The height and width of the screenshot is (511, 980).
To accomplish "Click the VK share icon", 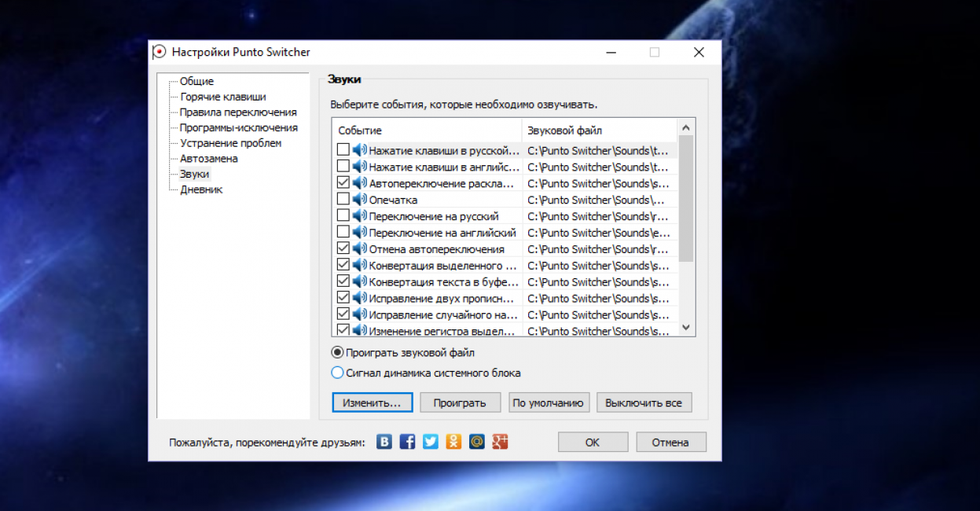I will point(384,442).
